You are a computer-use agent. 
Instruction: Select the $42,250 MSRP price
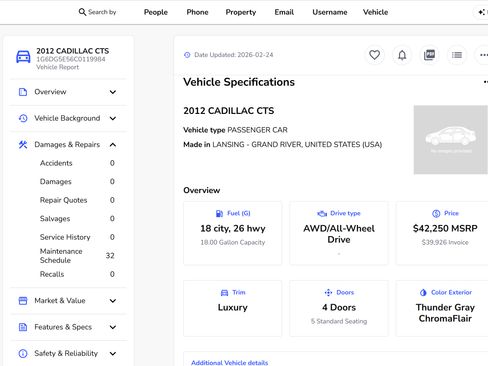(445, 228)
